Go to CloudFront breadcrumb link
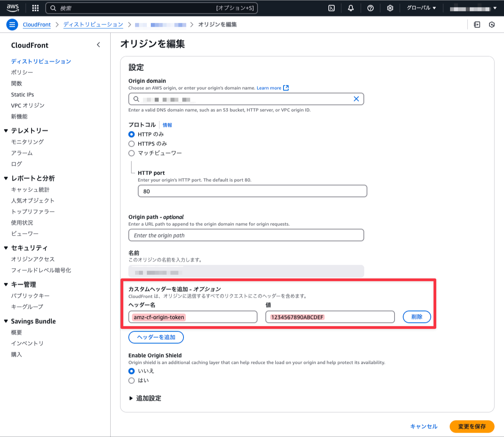 pyautogui.click(x=37, y=24)
